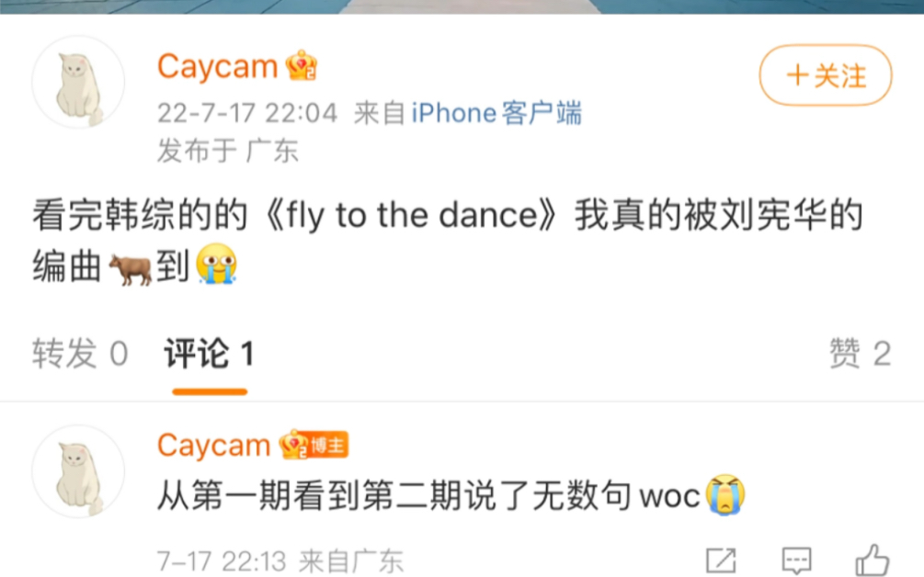Switch to the 转发 0 tab
Screen dimensions: 924x577
[x=80, y=353]
